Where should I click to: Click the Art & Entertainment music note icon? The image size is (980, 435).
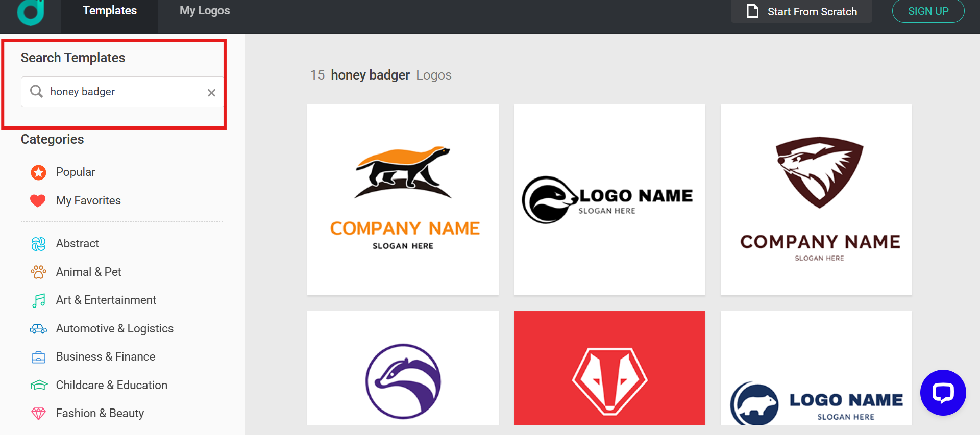(39, 300)
